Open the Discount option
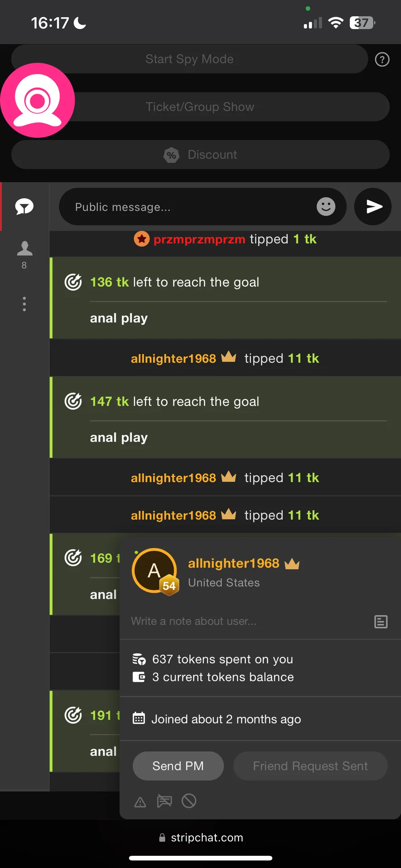The width and height of the screenshot is (401, 868). (x=200, y=155)
